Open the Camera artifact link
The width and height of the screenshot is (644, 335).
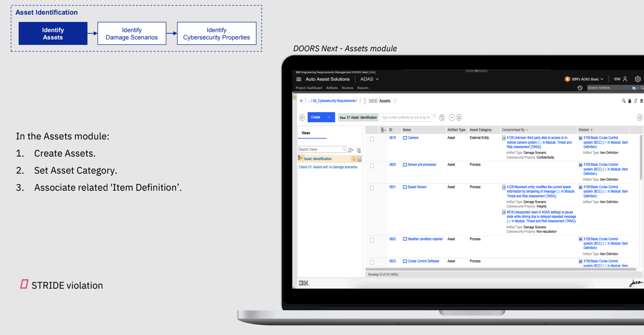[413, 138]
